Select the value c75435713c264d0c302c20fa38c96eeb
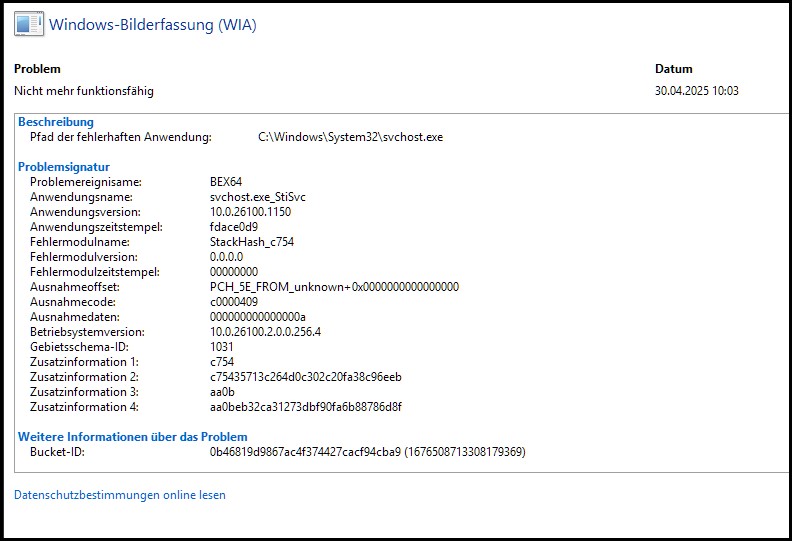 click(306, 377)
